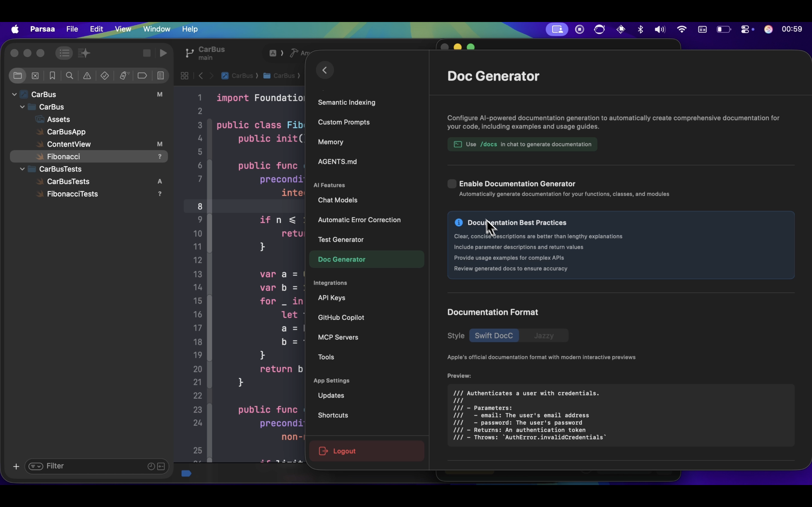The width and height of the screenshot is (812, 507).
Task: Open the report navigator receipt icon
Action: click(161, 75)
